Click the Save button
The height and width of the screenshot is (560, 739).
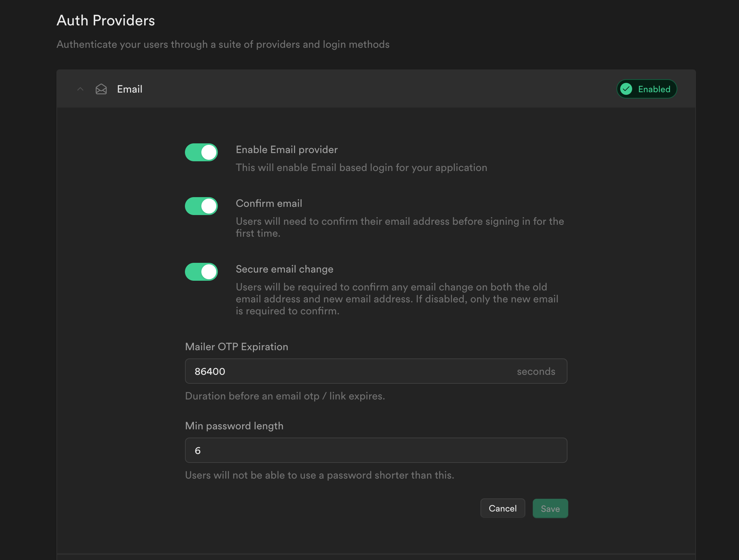(x=550, y=508)
